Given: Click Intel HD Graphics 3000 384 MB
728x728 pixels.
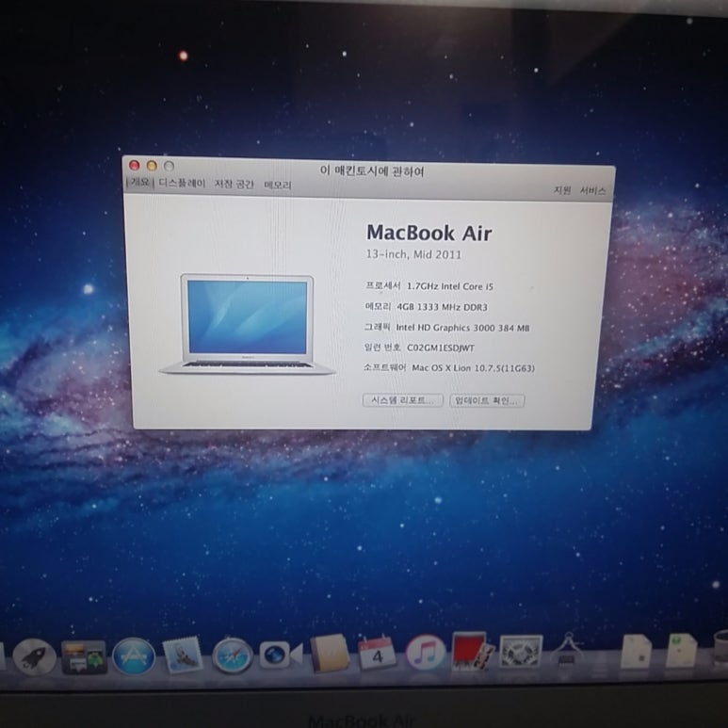Looking at the screenshot, I should tap(462, 328).
